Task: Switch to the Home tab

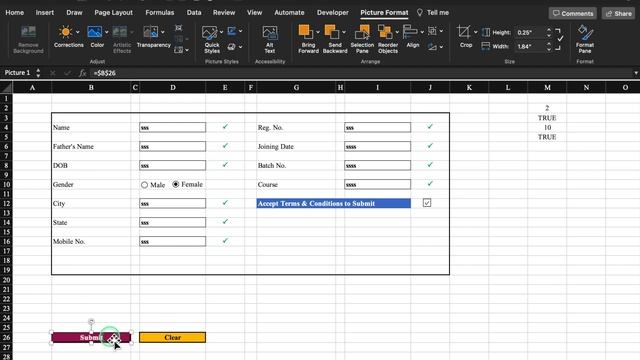Action: [x=15, y=13]
